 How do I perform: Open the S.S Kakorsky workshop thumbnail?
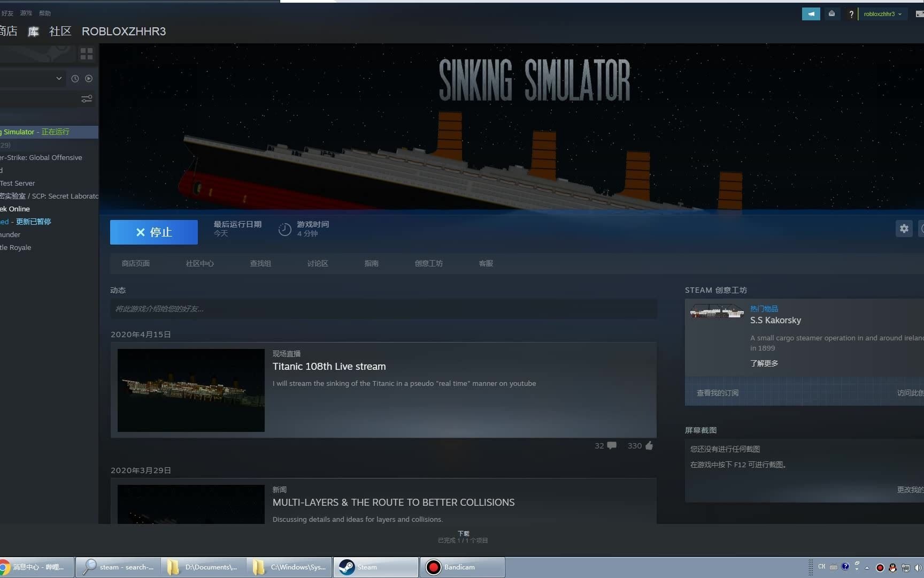(x=717, y=311)
